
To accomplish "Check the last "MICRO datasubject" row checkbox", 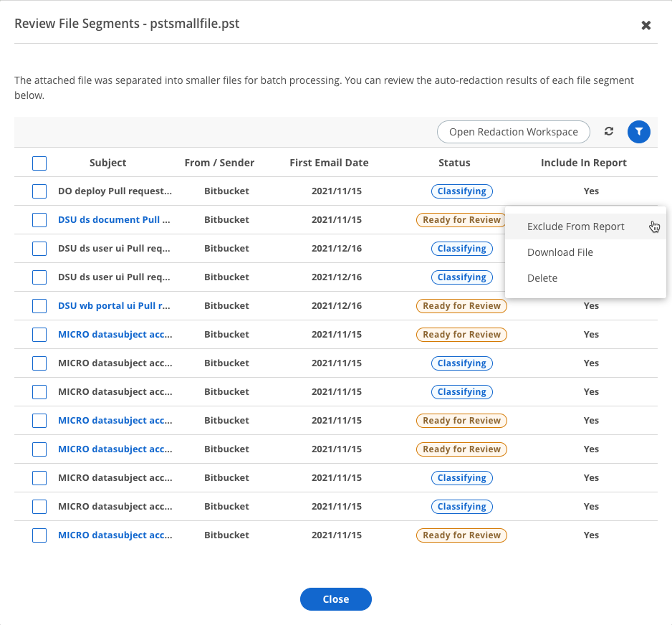I will (39, 535).
